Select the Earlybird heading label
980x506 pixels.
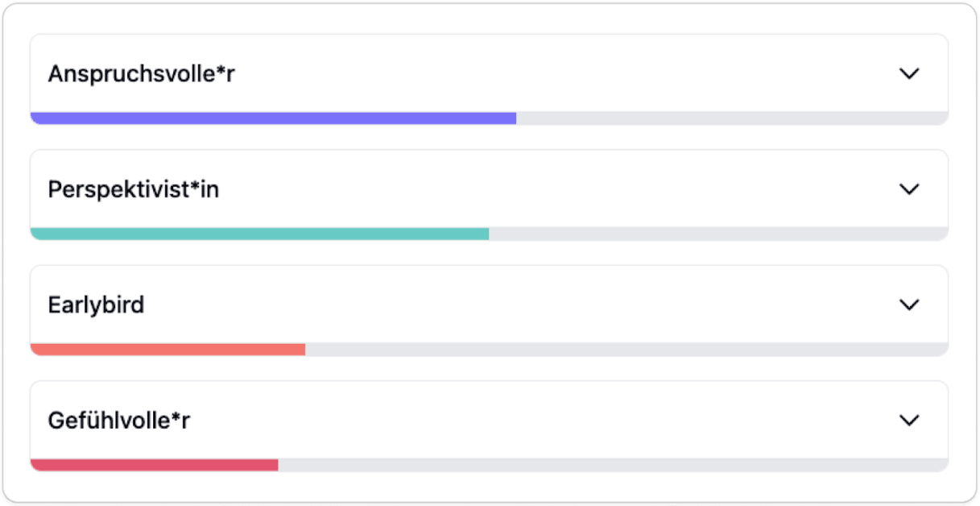coord(96,305)
